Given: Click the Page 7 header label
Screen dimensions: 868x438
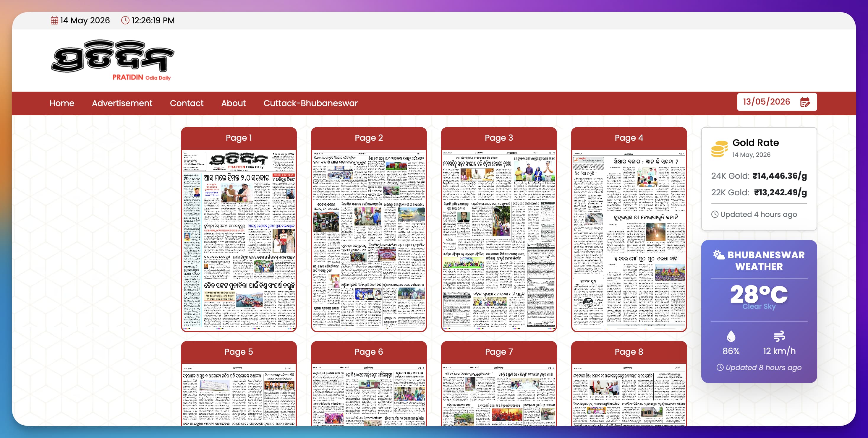Looking at the screenshot, I should tap(499, 352).
